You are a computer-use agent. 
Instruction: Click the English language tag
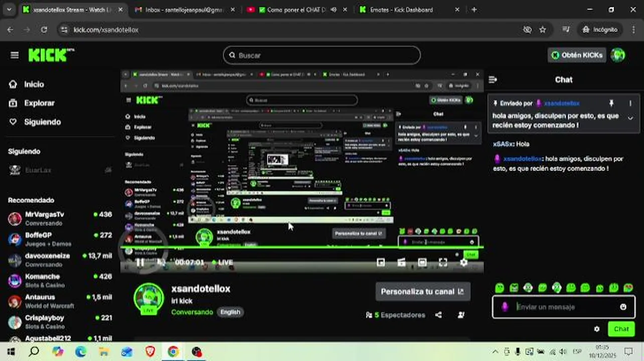click(x=230, y=312)
